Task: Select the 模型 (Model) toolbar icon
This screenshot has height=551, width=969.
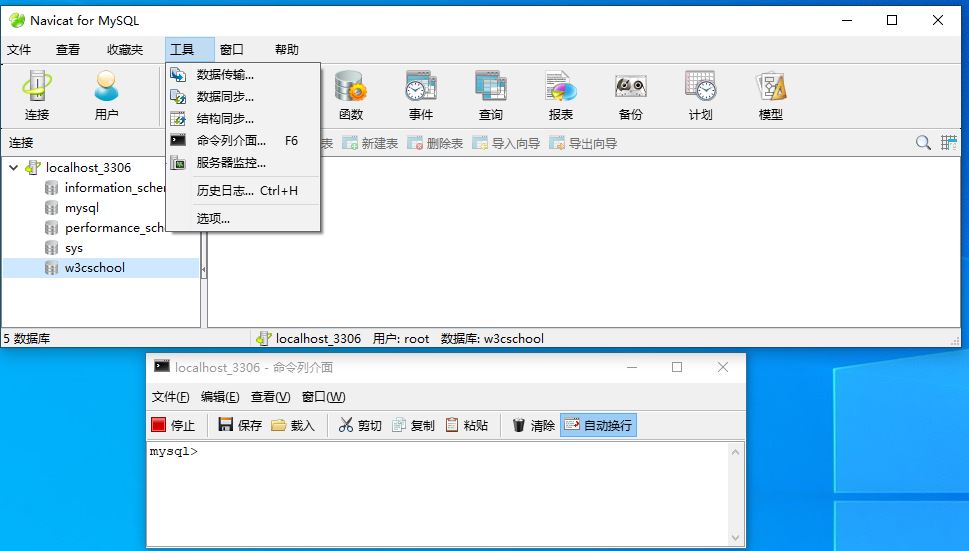Action: click(770, 96)
